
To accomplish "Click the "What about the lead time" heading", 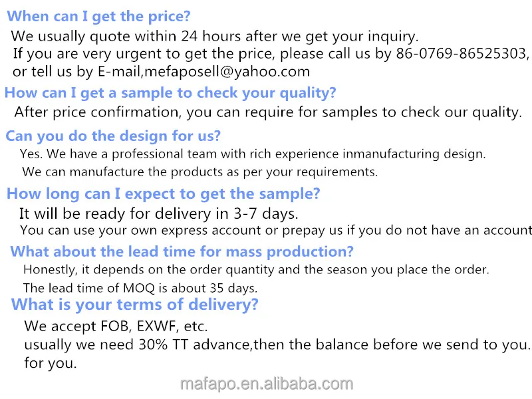I will 182,252.
